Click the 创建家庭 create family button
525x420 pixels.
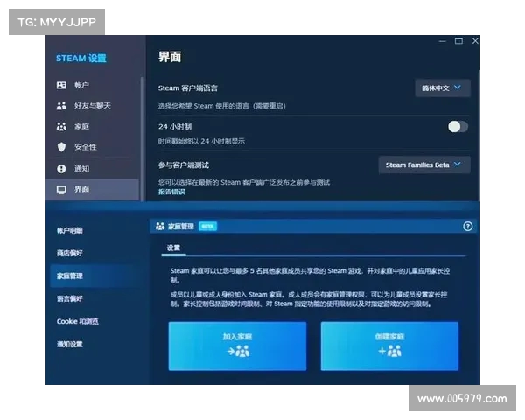click(389, 346)
